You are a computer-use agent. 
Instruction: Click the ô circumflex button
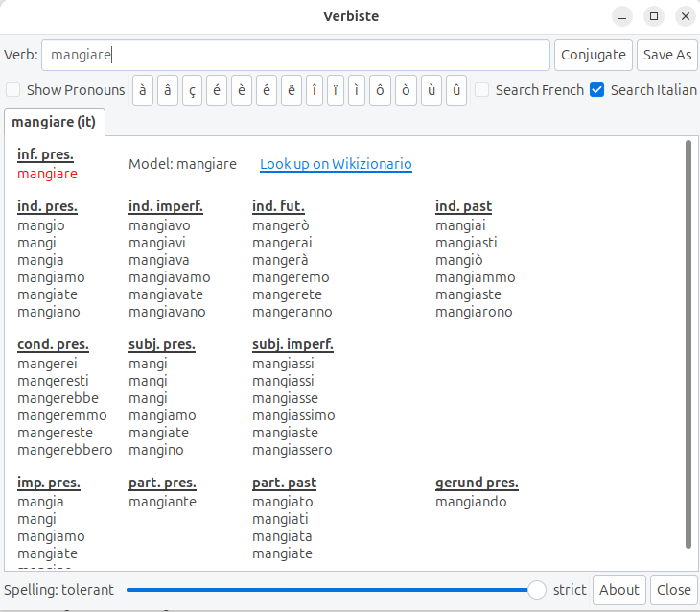point(381,90)
